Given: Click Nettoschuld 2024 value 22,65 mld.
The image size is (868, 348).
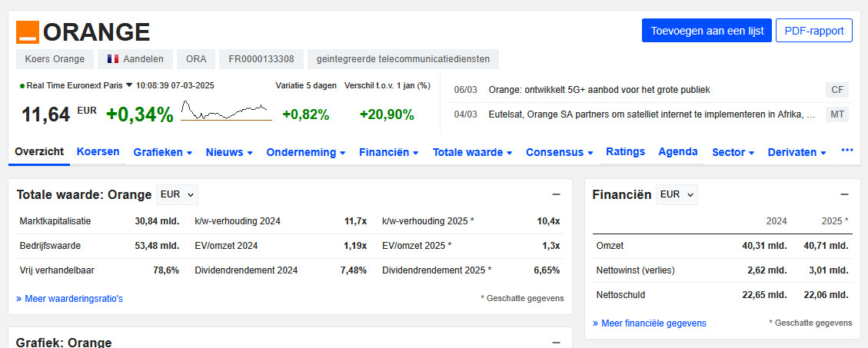Looking at the screenshot, I should click(x=764, y=295).
